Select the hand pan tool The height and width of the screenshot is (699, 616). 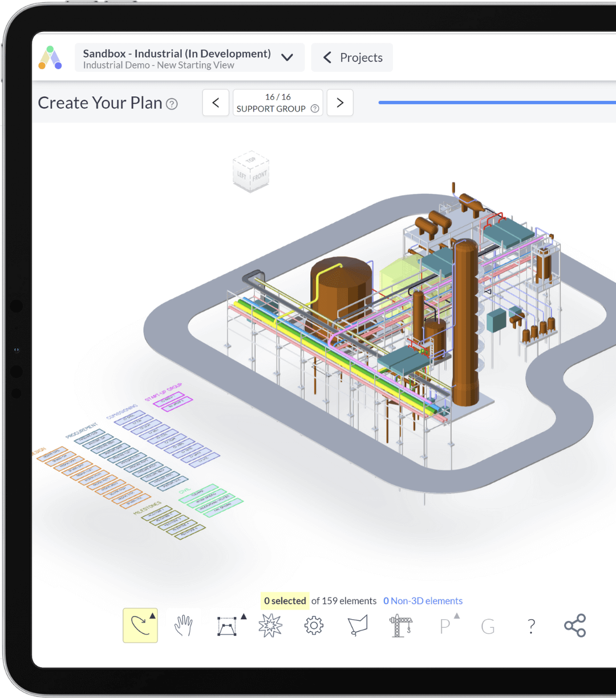(184, 625)
